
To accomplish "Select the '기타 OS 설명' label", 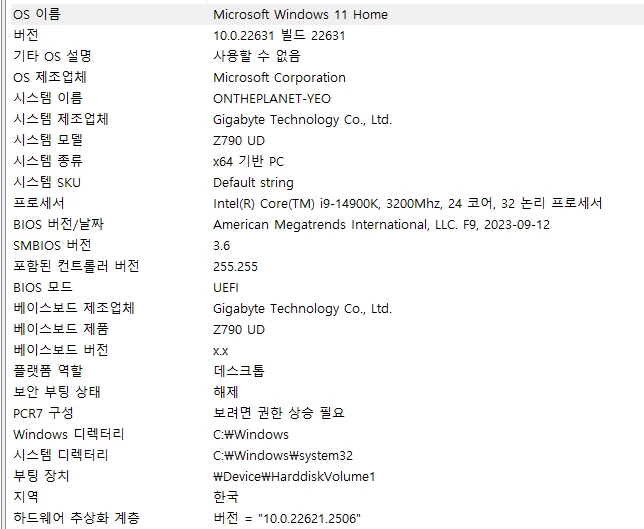I will [x=52, y=56].
